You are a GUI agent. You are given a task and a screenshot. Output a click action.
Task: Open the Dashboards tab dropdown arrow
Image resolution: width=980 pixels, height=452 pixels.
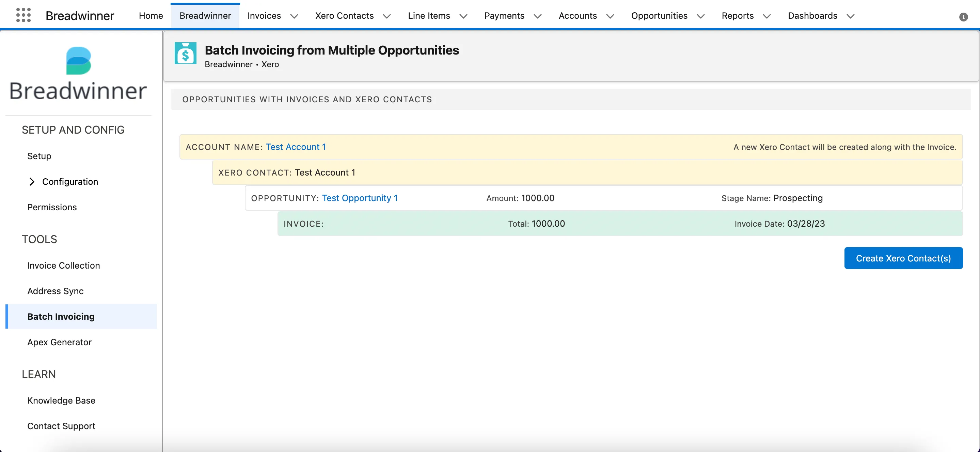851,16
